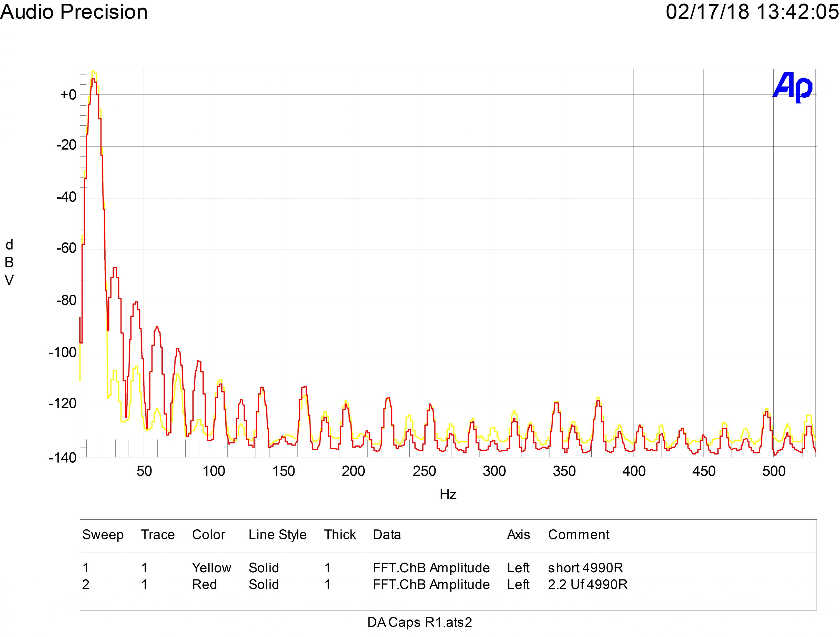Click the dBV y-axis label
The width and height of the screenshot is (840, 637).
(x=9, y=263)
